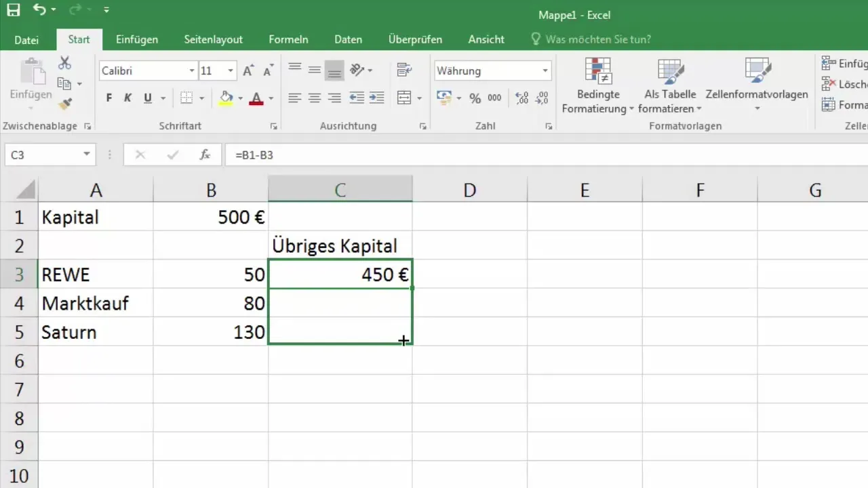The image size is (868, 488).
Task: Remove a decimal place
Action: tap(542, 98)
